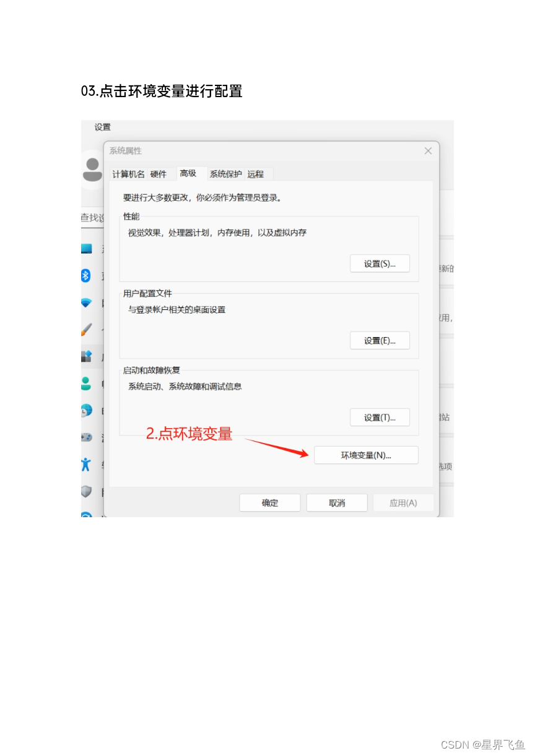This screenshot has width=535, height=756.
Task: Click the 查找设置 search field in Settings
Action: click(x=93, y=218)
